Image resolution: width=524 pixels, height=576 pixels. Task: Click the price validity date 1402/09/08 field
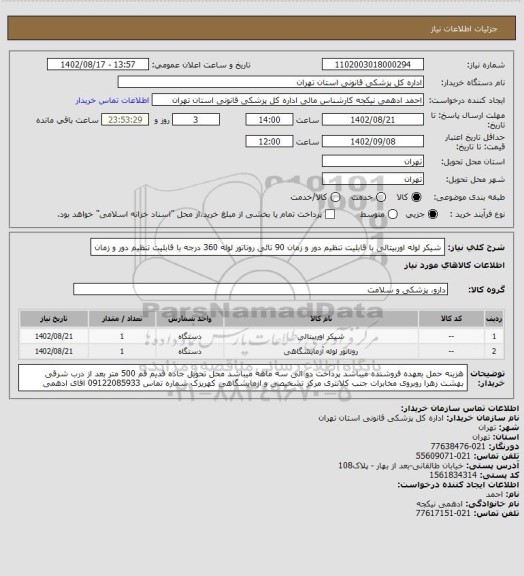(373, 141)
